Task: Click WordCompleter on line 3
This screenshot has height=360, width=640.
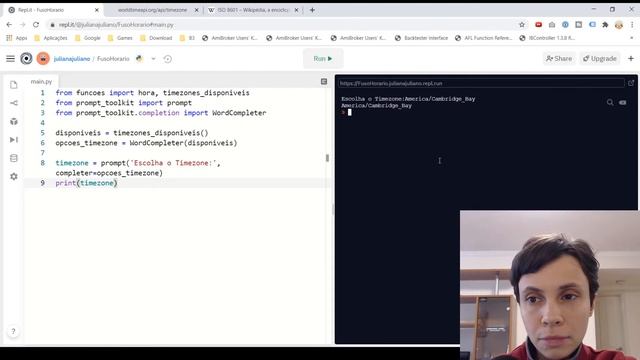Action: pos(239,113)
